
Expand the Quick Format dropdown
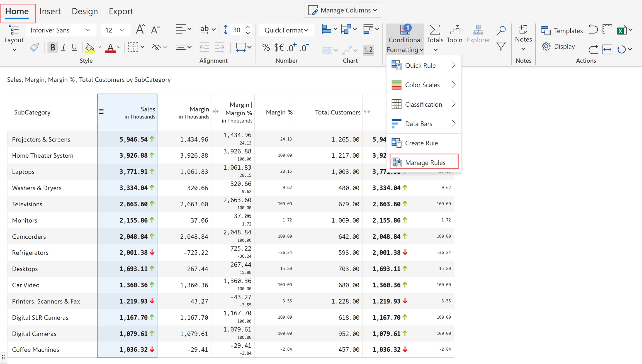pyautogui.click(x=286, y=30)
